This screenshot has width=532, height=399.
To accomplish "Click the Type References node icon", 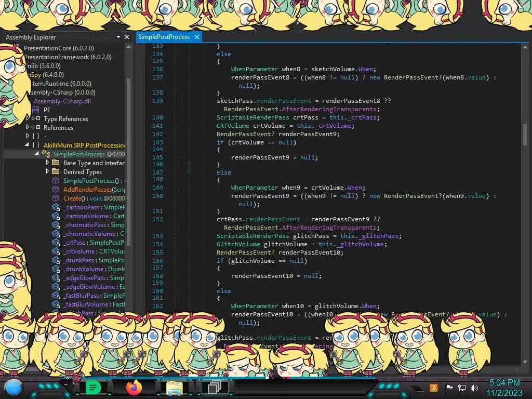I will click(36, 119).
